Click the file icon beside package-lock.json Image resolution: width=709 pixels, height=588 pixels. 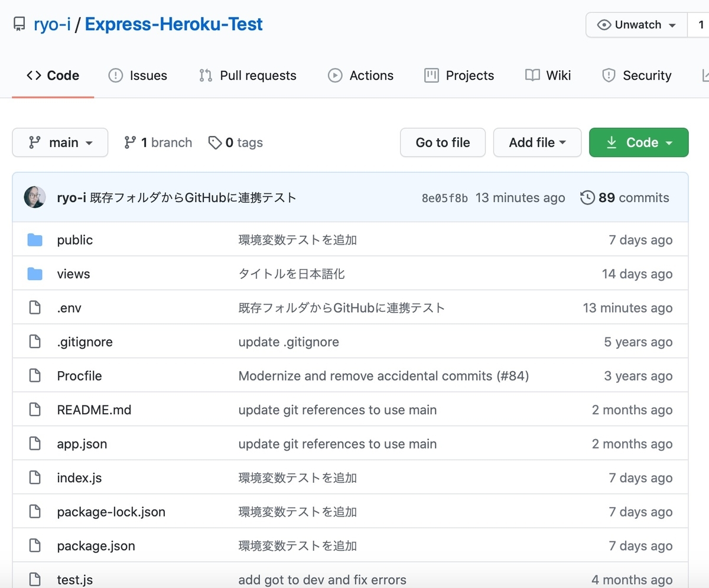click(x=35, y=512)
